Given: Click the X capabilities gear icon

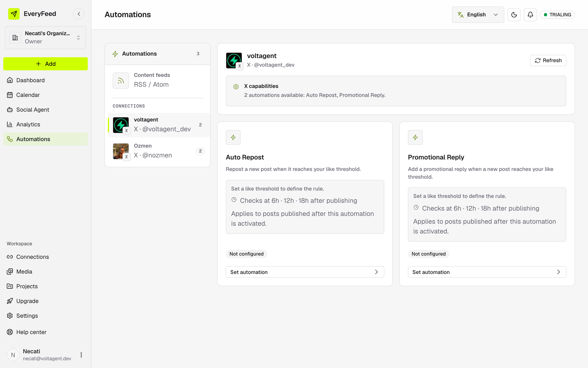Looking at the screenshot, I should 236,86.
